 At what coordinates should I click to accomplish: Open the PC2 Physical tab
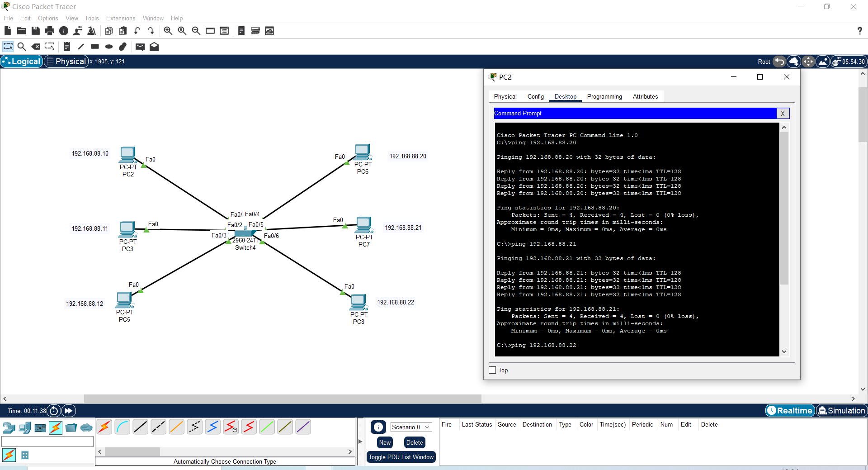click(505, 96)
